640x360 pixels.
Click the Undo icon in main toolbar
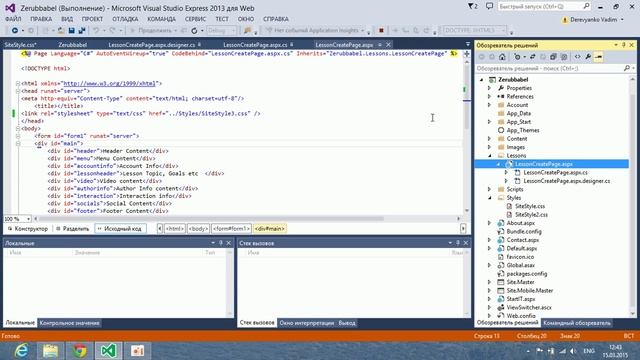pyautogui.click(x=96, y=30)
